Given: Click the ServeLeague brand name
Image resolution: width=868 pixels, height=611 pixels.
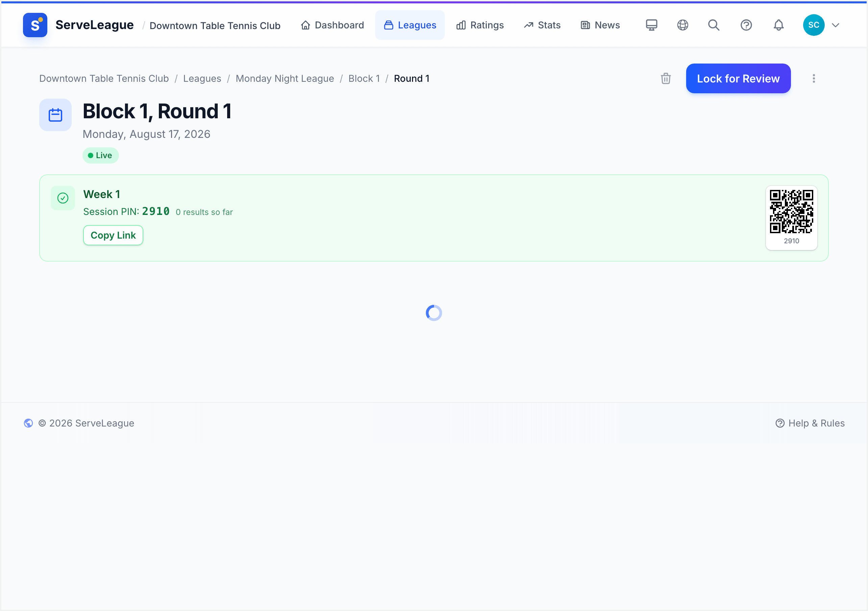Looking at the screenshot, I should pyautogui.click(x=95, y=25).
